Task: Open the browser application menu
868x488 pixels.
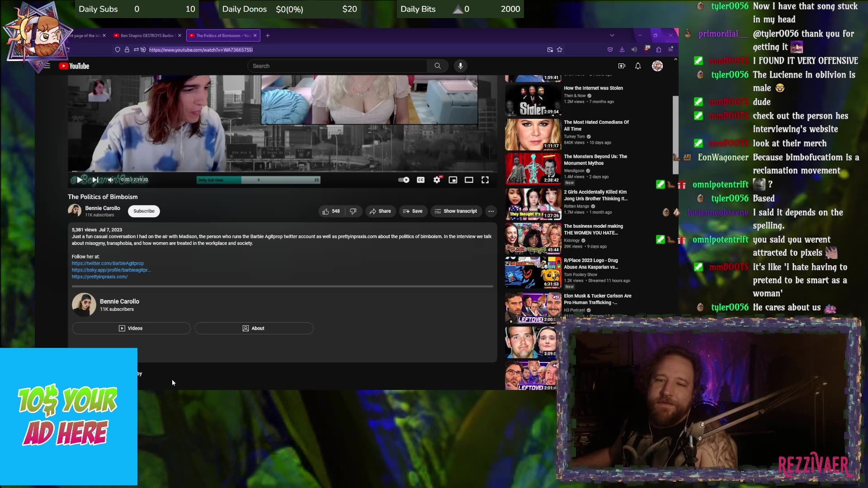Action: [671, 49]
